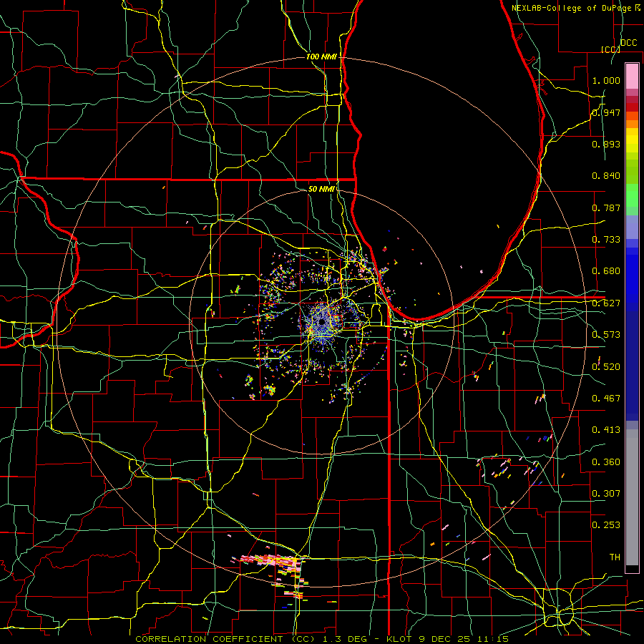Click the [CC] scale unit label
The width and height of the screenshot is (644, 644).
610,49
